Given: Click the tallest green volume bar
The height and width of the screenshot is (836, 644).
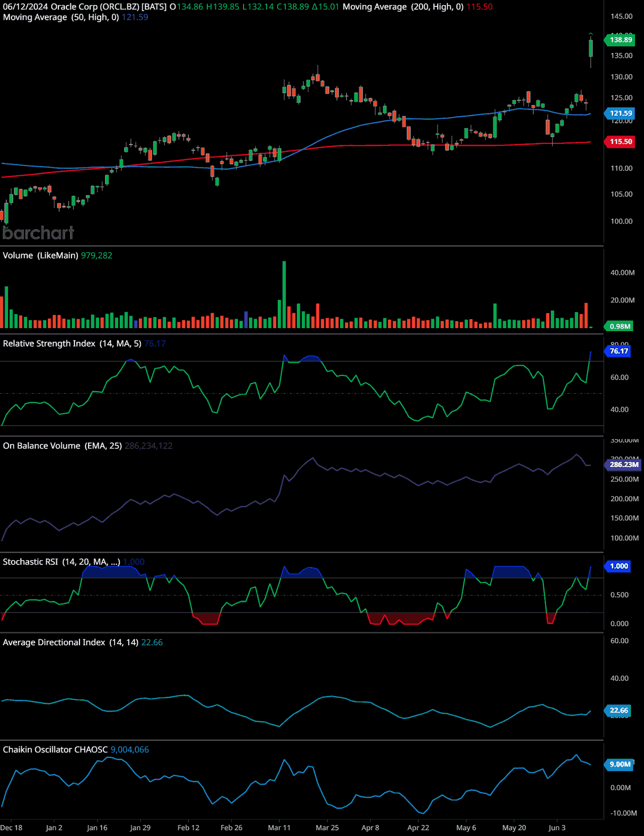Looking at the screenshot, I should [284, 294].
